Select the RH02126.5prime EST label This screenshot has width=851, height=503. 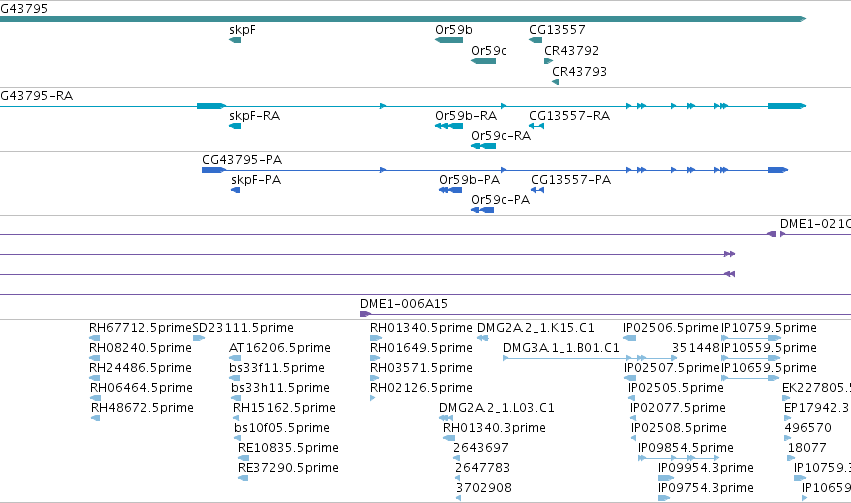421,388
